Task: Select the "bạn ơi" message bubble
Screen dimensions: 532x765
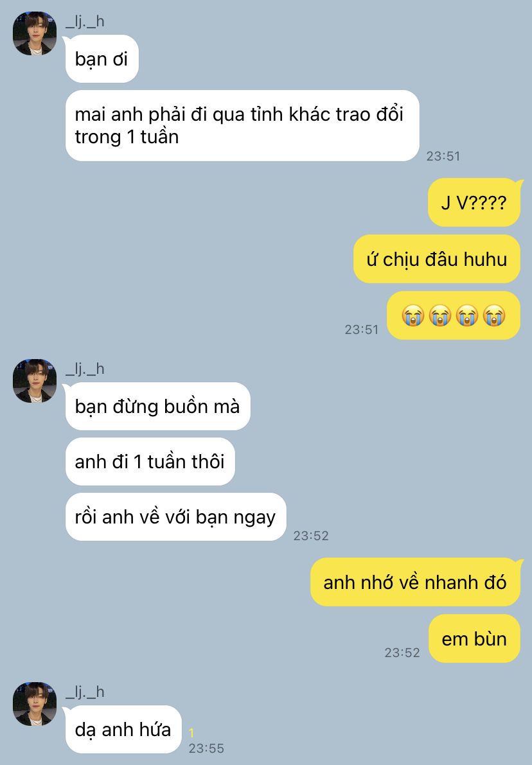Action: tap(102, 59)
